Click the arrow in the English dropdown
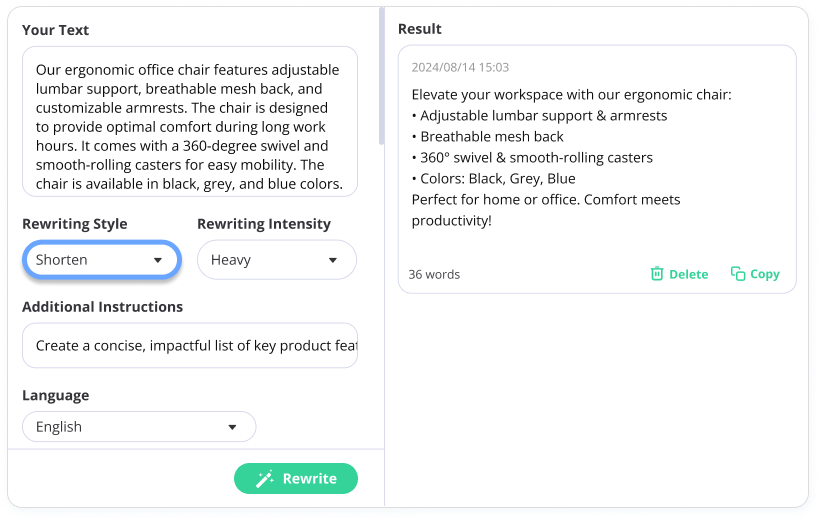 pos(232,427)
